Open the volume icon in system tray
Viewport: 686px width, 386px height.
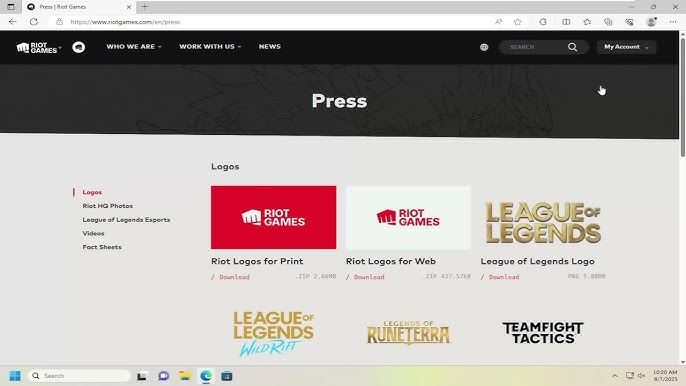pos(641,376)
